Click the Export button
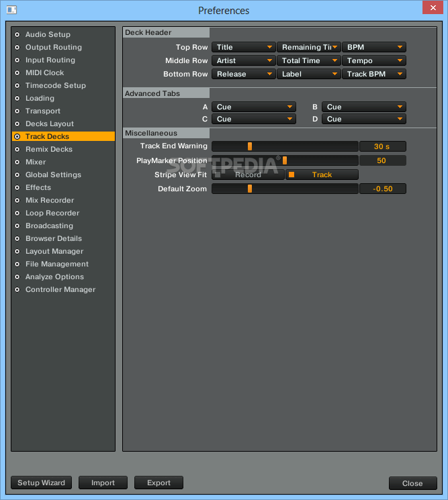Image resolution: width=448 pixels, height=500 pixels. pos(159,483)
